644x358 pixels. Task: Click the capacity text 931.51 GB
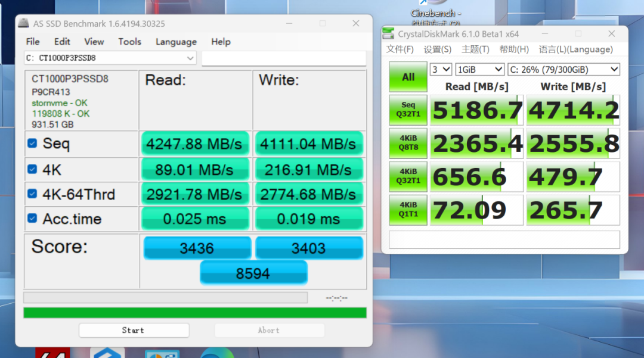52,124
